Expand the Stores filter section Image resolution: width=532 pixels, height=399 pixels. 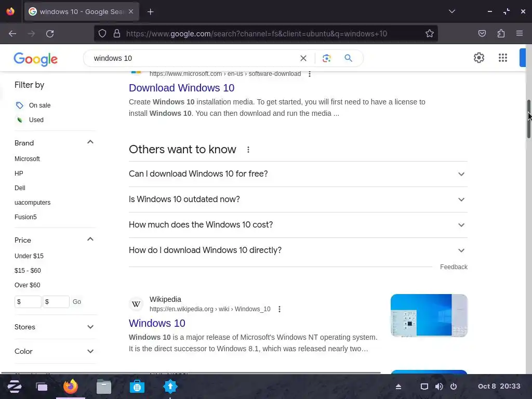pyautogui.click(x=90, y=327)
